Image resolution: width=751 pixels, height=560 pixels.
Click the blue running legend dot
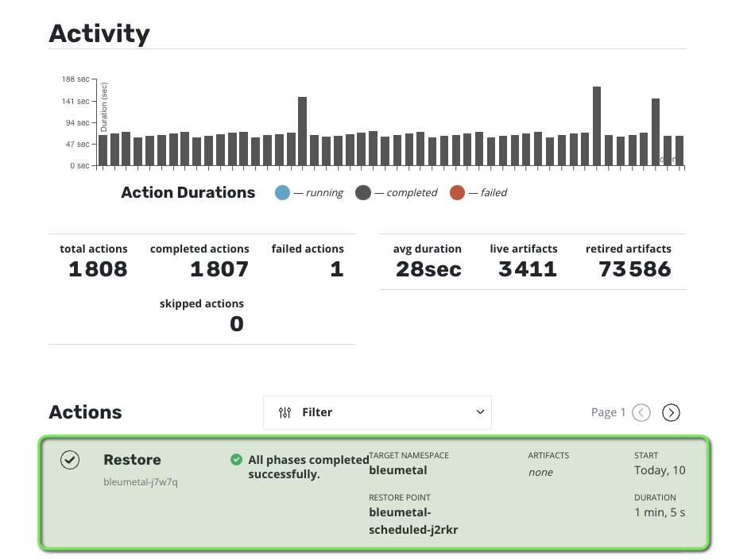pos(282,192)
